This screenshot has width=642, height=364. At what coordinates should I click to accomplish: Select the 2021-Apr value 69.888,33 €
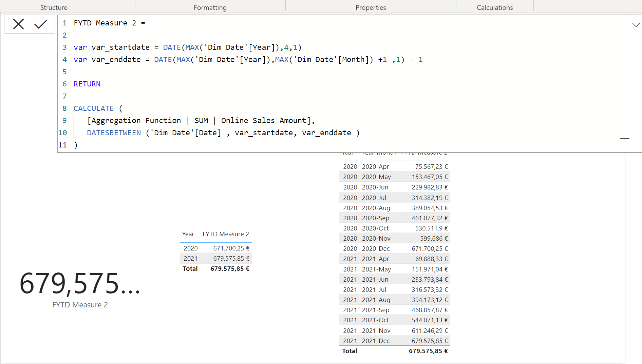[431, 259]
